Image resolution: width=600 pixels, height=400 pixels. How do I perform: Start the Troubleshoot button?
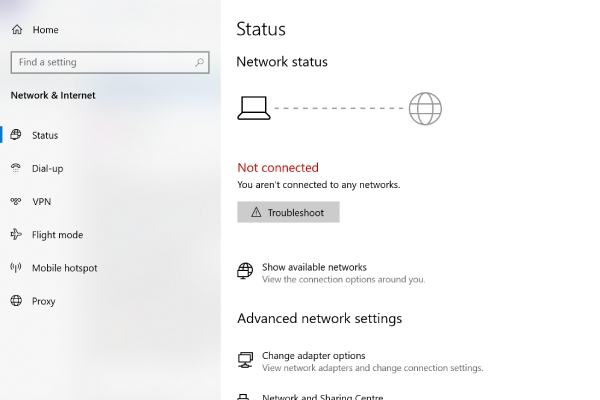tap(288, 212)
